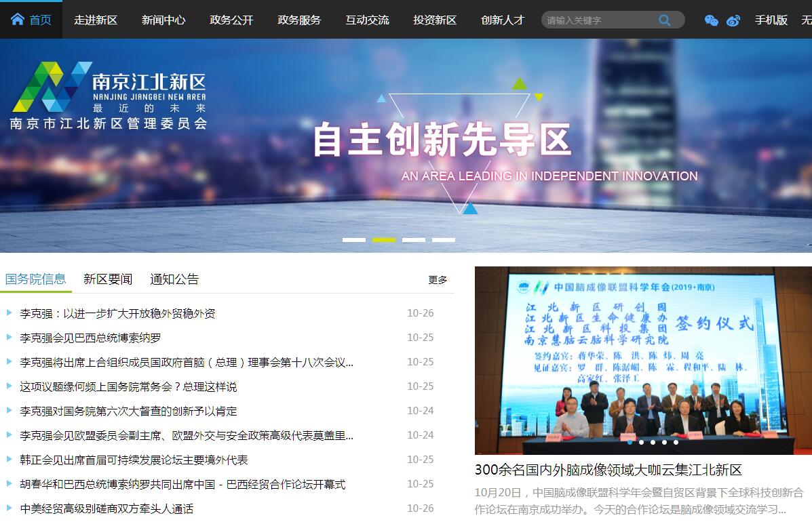
Task: Click the home icon in navigation bar
Action: [x=18, y=19]
